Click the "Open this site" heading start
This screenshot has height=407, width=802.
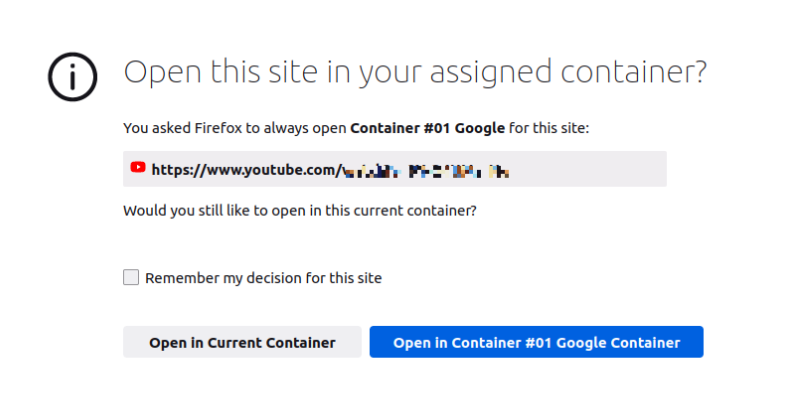point(190,73)
